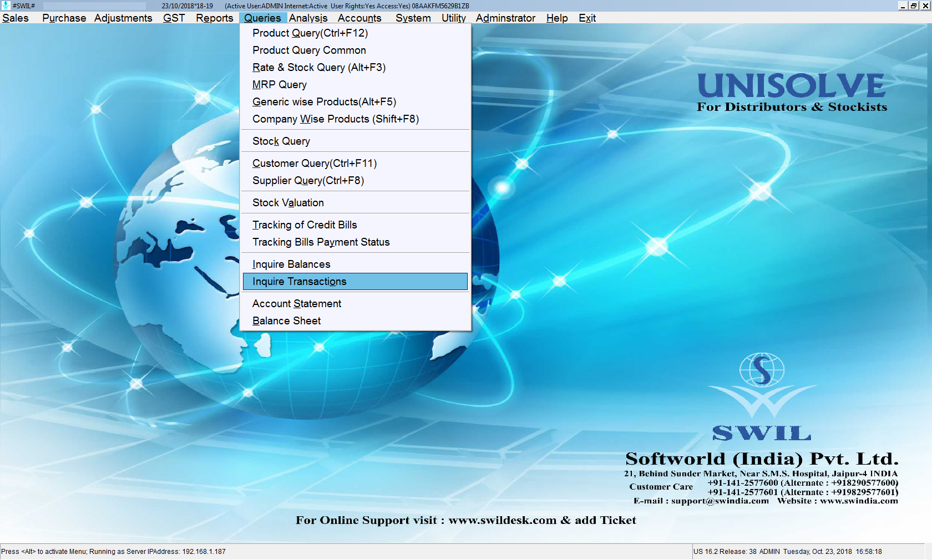Screen dimensions: 932x560
Task: Select MRP Query
Action: (x=355, y=85)
